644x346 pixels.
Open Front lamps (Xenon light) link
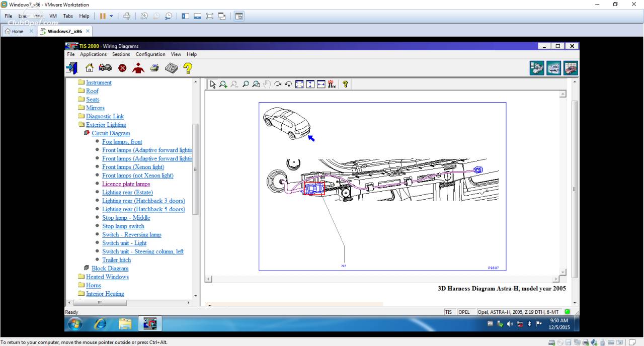133,167
